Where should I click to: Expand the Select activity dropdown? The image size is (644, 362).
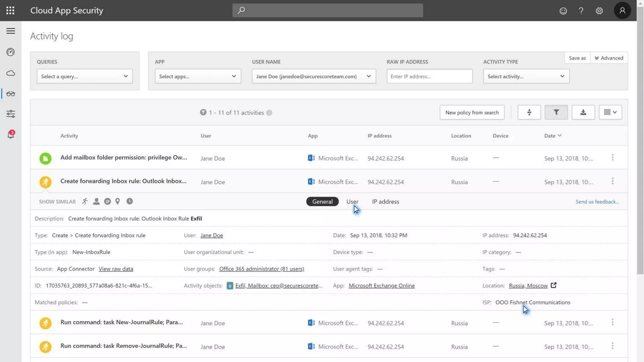point(526,76)
